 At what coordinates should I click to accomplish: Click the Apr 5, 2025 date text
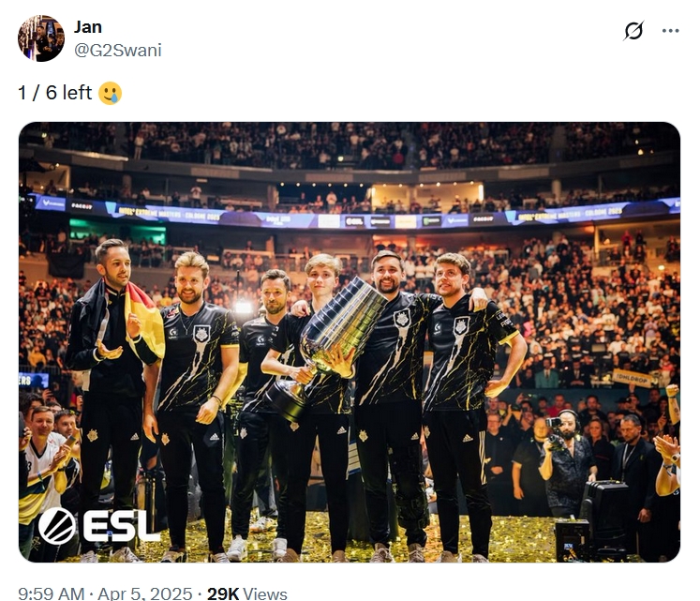click(x=145, y=593)
